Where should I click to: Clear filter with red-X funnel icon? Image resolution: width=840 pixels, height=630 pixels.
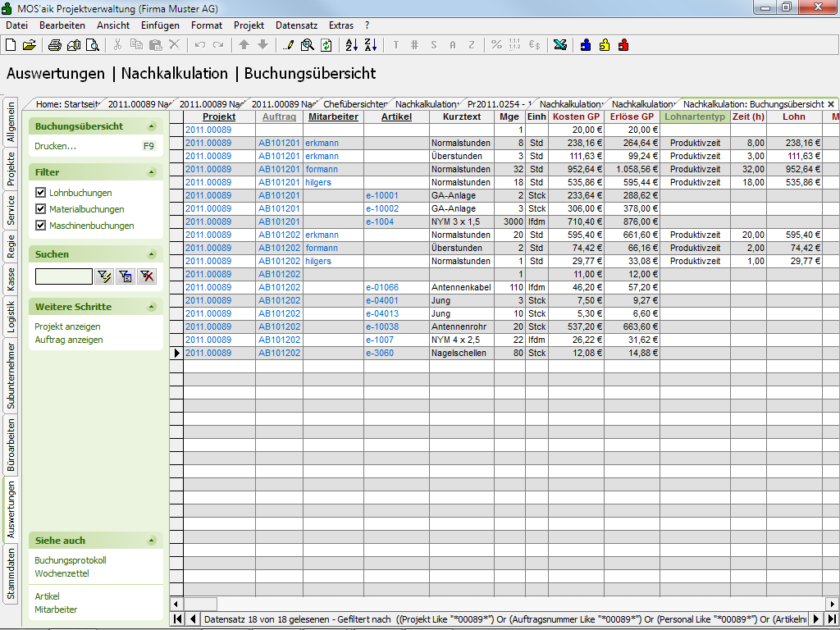coord(147,276)
